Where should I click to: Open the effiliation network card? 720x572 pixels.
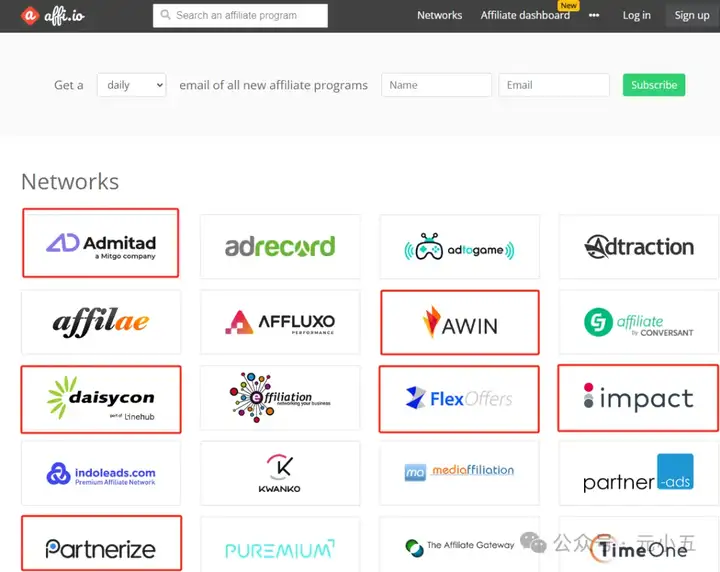point(280,398)
